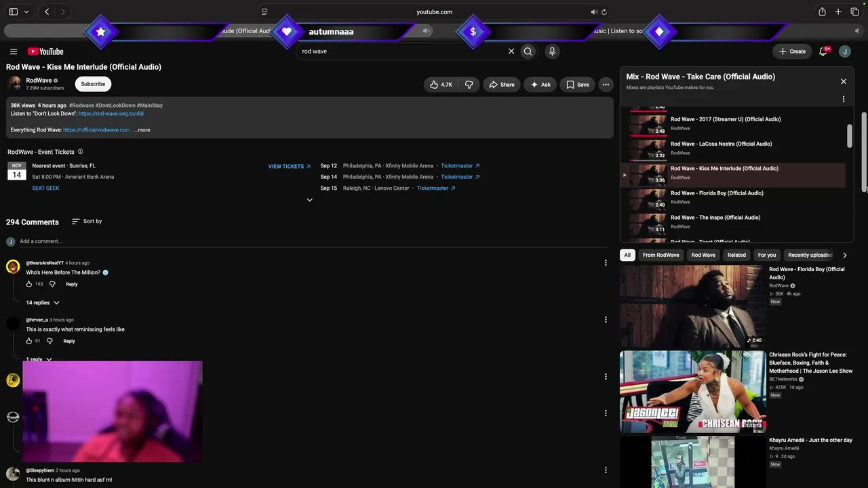Go back in Safari history
Viewport: 868px width, 488px height.
click(47, 12)
